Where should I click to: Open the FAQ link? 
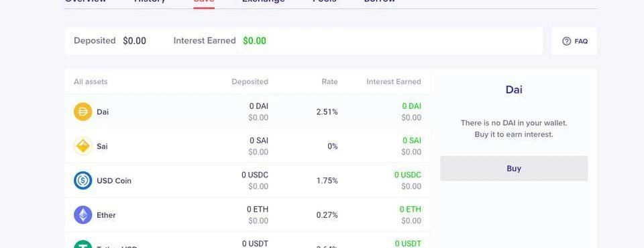[x=574, y=41]
